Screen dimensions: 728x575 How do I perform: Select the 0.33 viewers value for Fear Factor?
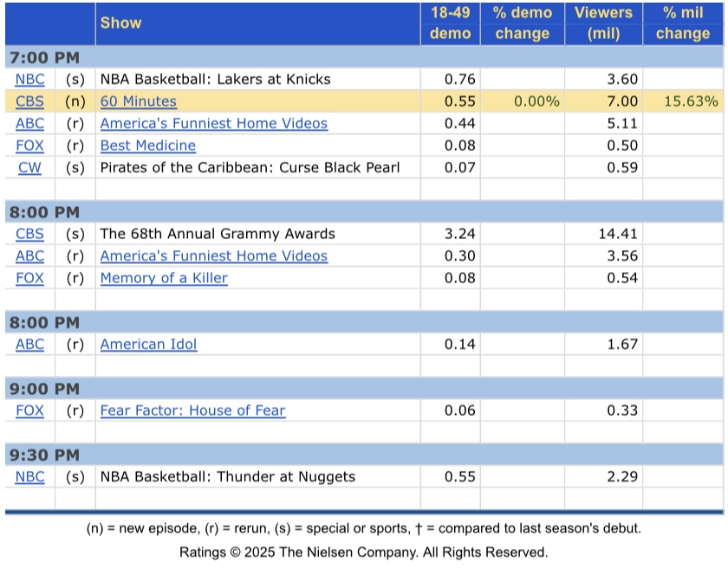[x=622, y=410]
